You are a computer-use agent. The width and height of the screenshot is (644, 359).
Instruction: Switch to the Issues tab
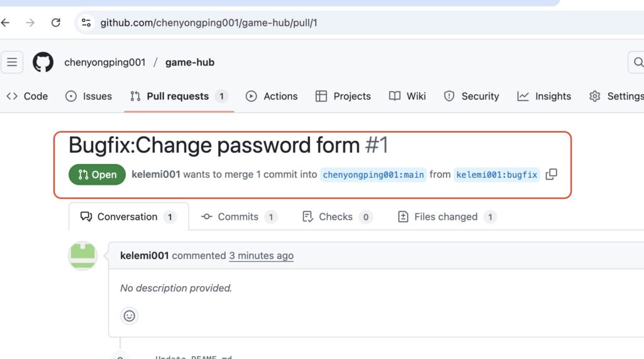89,96
